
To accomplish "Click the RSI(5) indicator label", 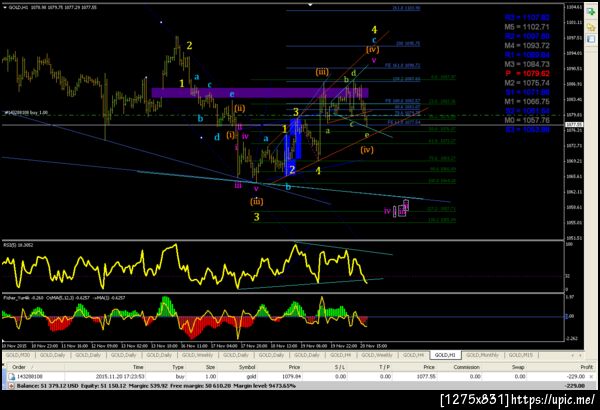I will tap(18, 245).
